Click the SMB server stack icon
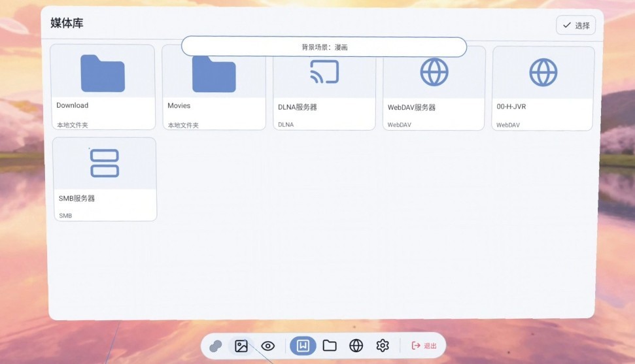635x364 pixels. 105,163
